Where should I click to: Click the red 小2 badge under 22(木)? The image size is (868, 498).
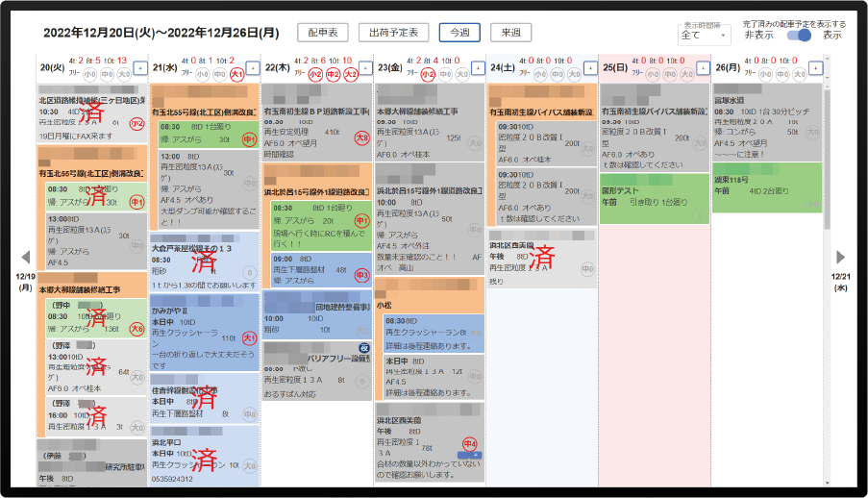(315, 74)
